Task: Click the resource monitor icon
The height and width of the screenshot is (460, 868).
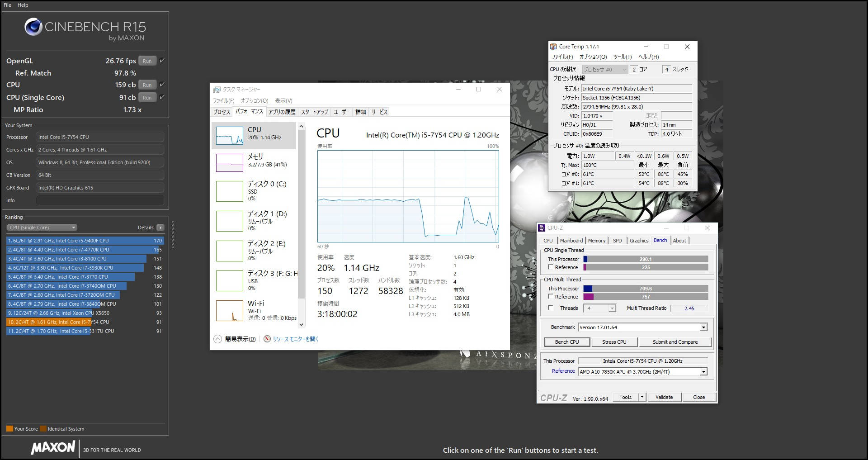Action: 267,339
